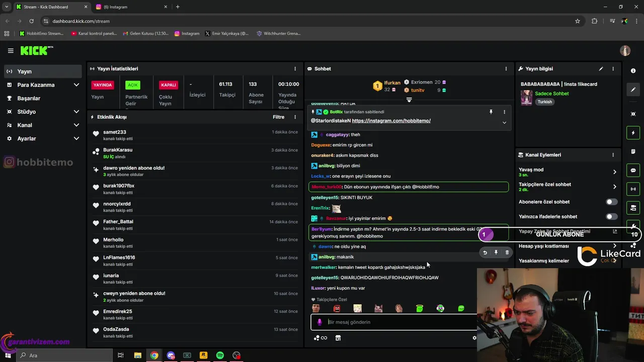Open the channel points infinity icon
This screenshot has width=644, height=362.
[320, 338]
